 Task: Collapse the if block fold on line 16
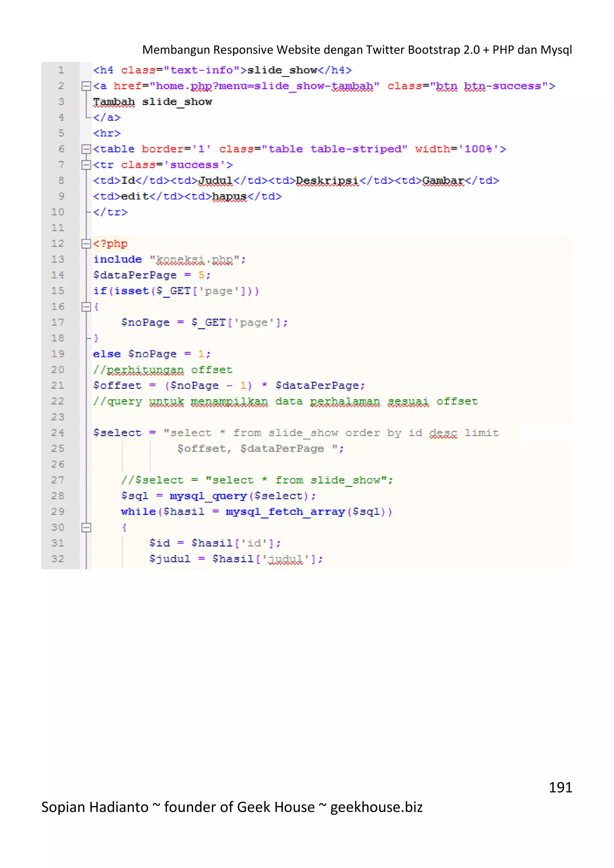tap(86, 307)
